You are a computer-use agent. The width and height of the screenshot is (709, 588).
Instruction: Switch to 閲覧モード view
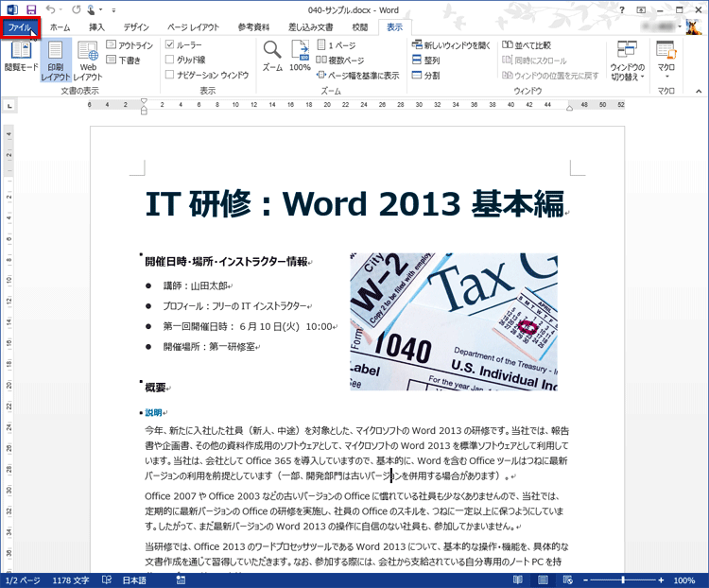pyautogui.click(x=21, y=56)
